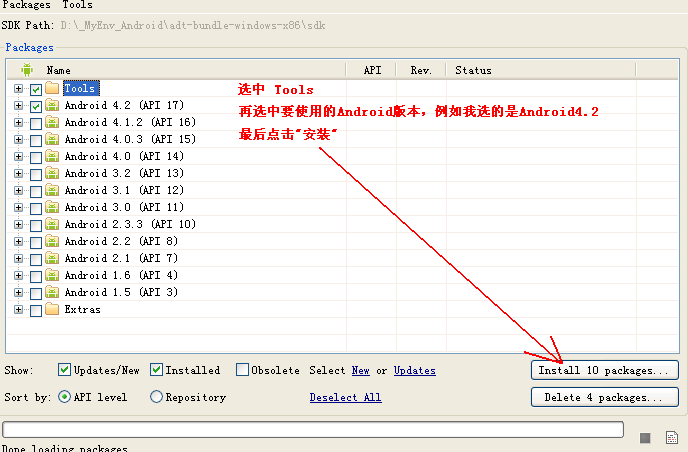The width and height of the screenshot is (688, 452).
Task: Uncheck the Android 4.2 (API 17) checkbox
Action: click(x=36, y=107)
